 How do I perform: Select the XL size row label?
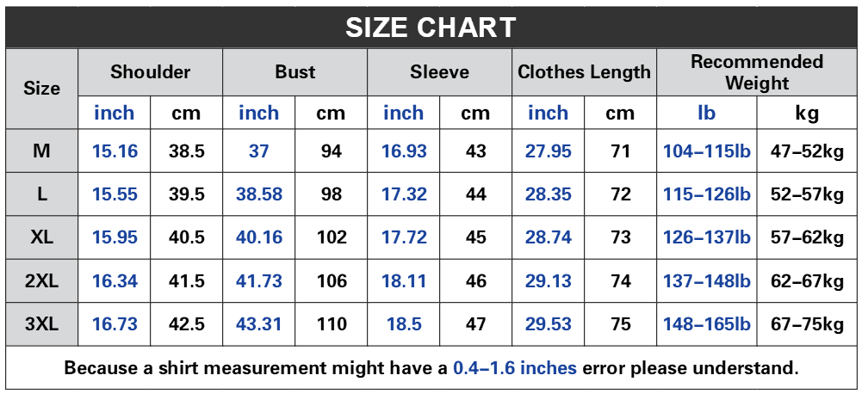42,237
